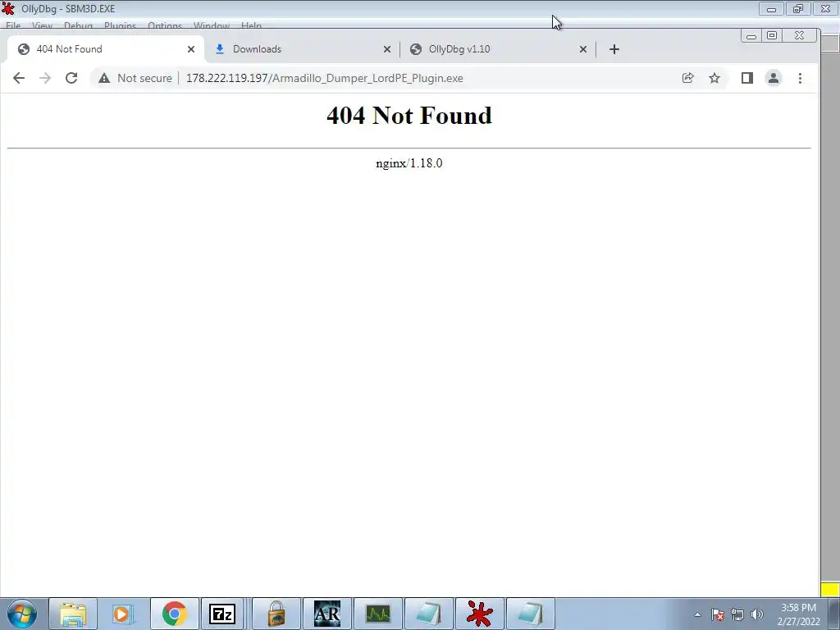Open the share page icon in address bar
The width and height of the screenshot is (840, 630).
[688, 78]
